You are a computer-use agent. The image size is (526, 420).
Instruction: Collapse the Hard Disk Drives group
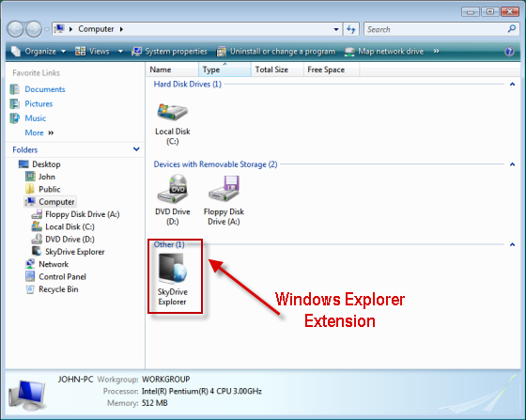pos(512,84)
